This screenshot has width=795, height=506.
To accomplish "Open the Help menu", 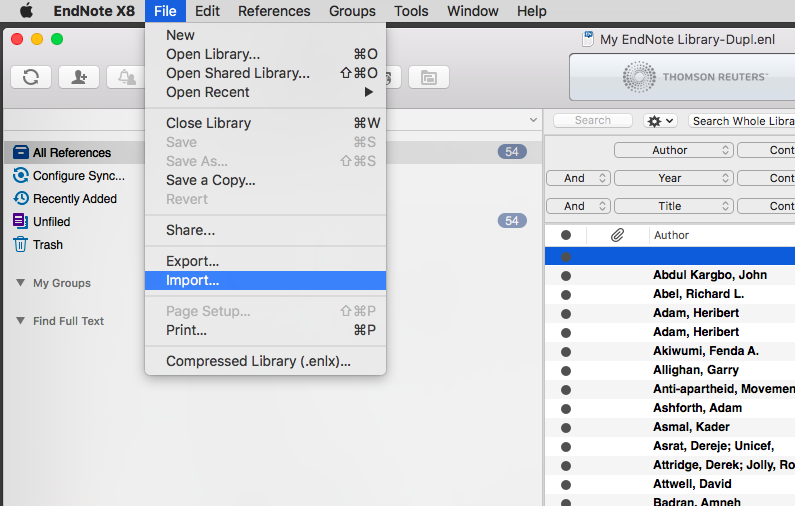I will [x=531, y=11].
